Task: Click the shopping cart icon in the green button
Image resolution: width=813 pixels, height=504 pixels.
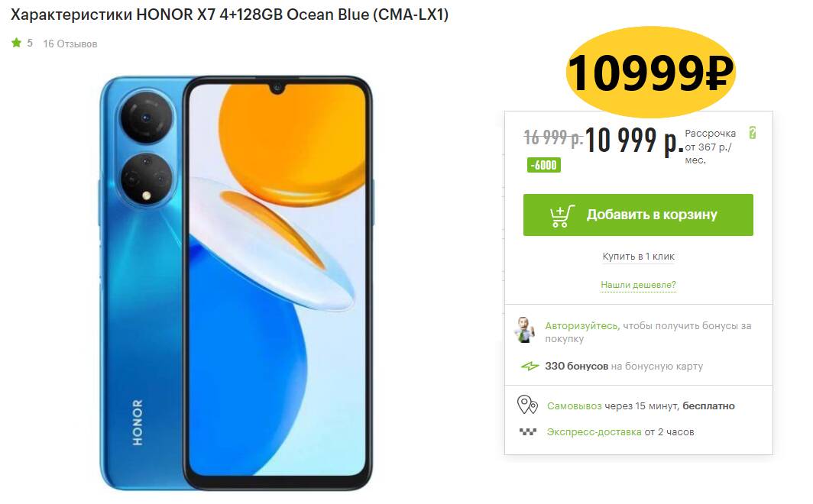Action: 562,215
